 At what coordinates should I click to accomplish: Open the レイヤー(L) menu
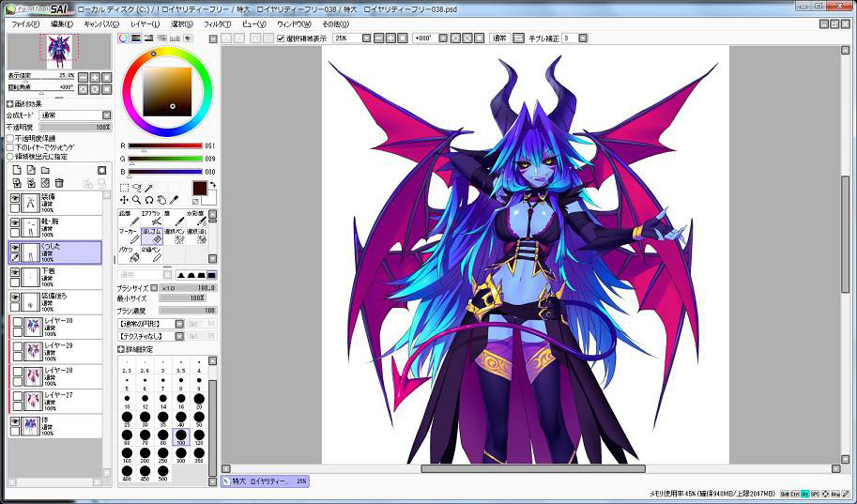point(145,23)
